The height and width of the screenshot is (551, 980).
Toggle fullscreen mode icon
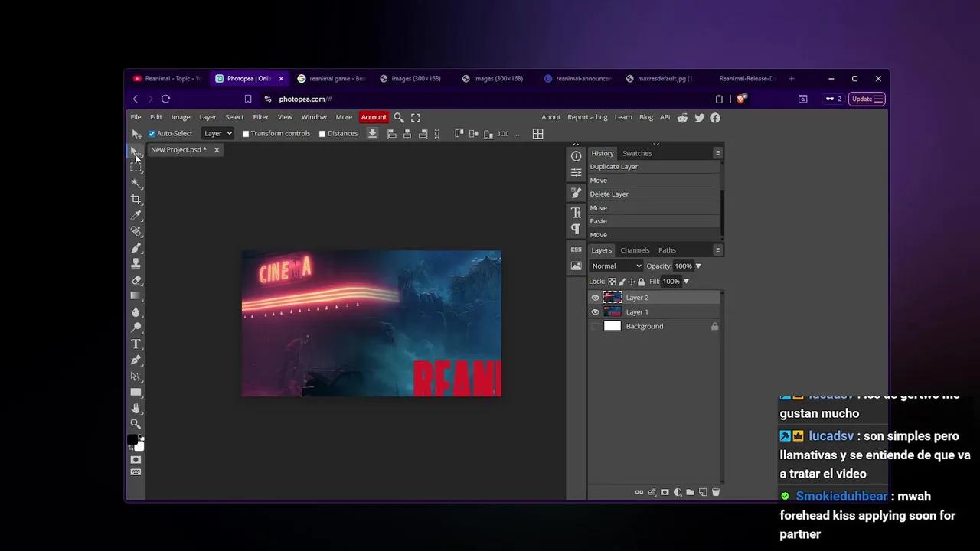(x=416, y=117)
